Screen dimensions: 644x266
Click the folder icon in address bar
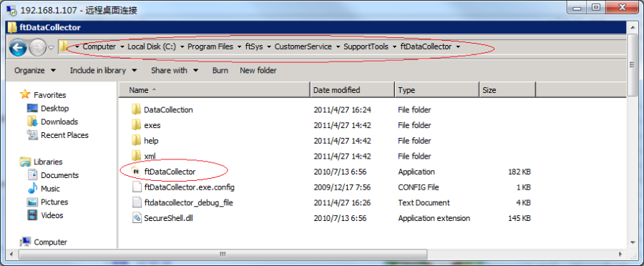[63, 46]
